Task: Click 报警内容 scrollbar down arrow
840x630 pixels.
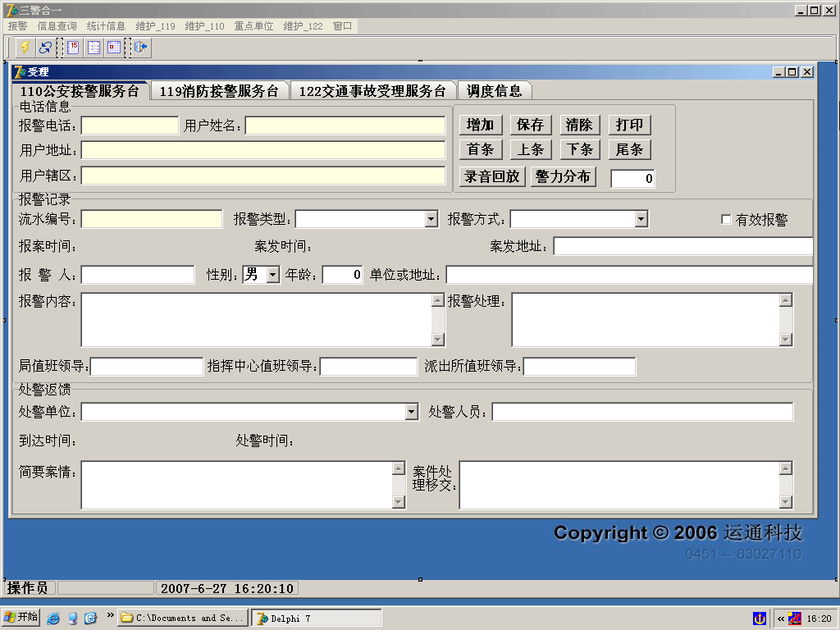Action: point(438,340)
